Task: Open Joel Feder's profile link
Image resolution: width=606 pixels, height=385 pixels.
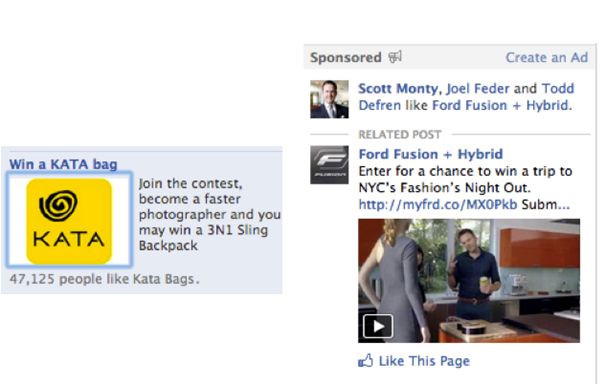Action: pyautogui.click(x=478, y=89)
